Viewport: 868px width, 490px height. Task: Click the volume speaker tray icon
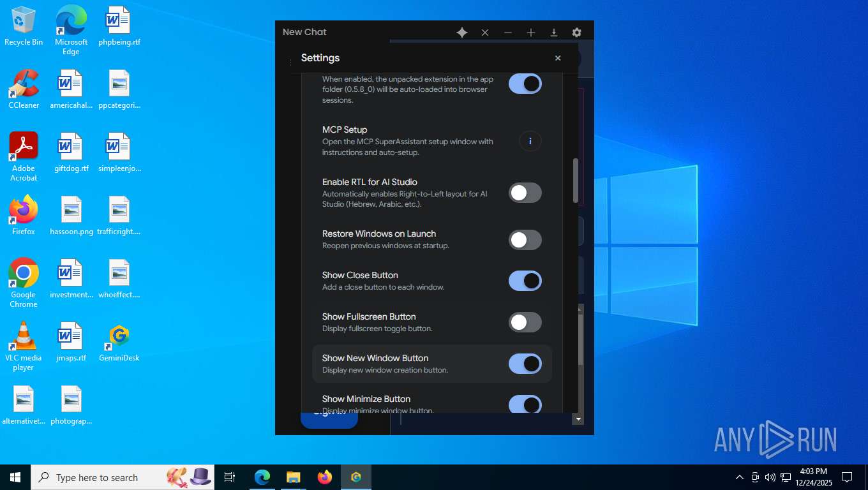(x=770, y=477)
